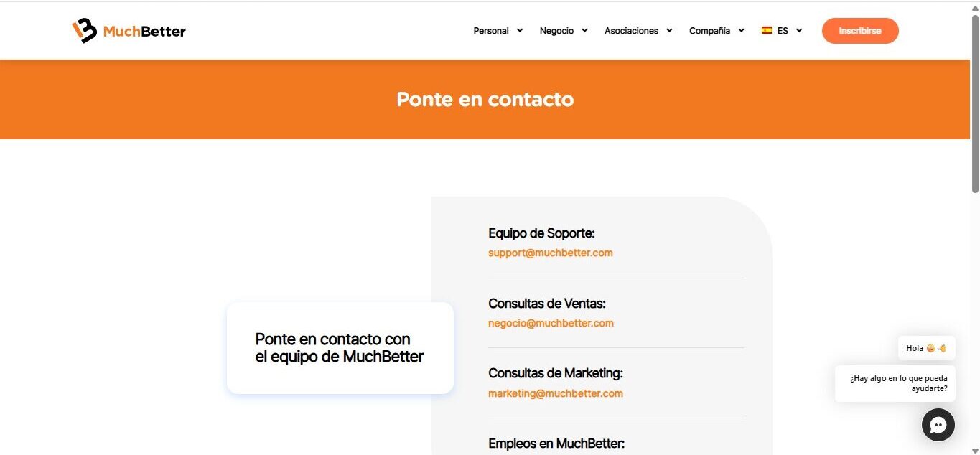Click the scrollbar down arrow

pos(975,450)
